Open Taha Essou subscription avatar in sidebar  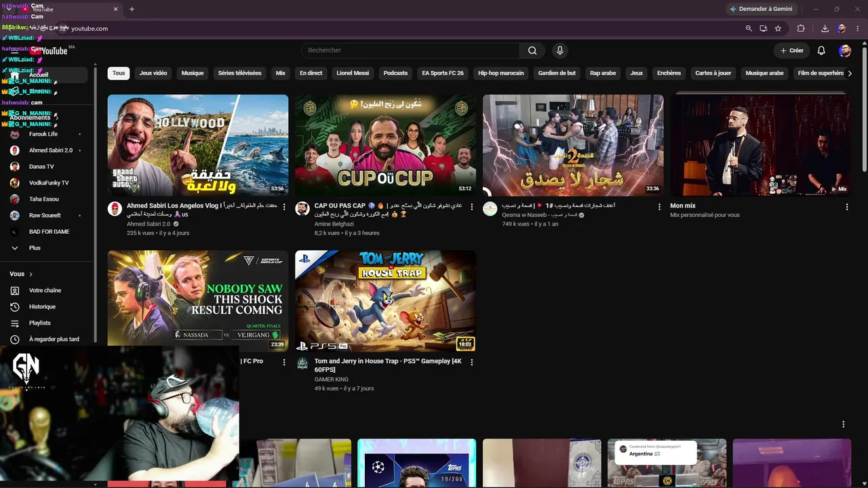[15, 199]
